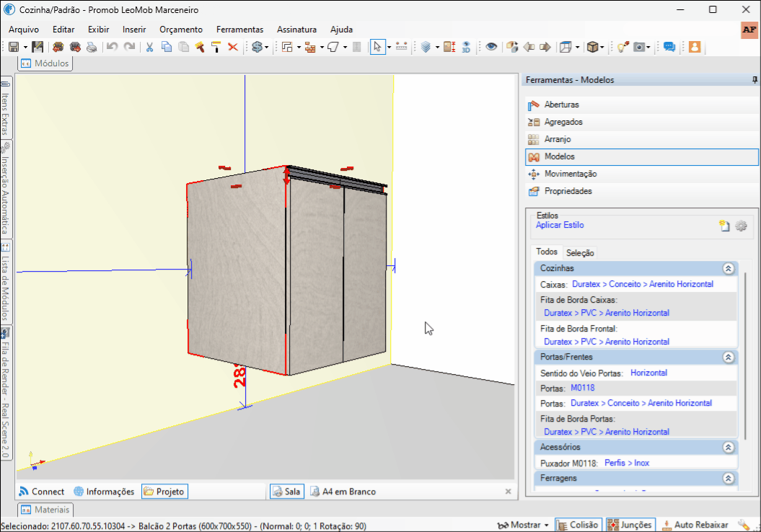Open the Arquivo menu

(x=24, y=30)
